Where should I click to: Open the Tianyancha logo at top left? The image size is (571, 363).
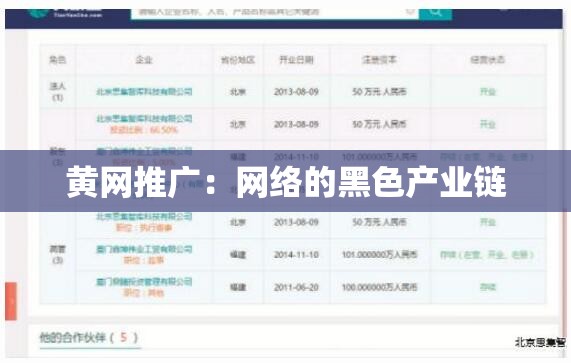click(x=66, y=13)
